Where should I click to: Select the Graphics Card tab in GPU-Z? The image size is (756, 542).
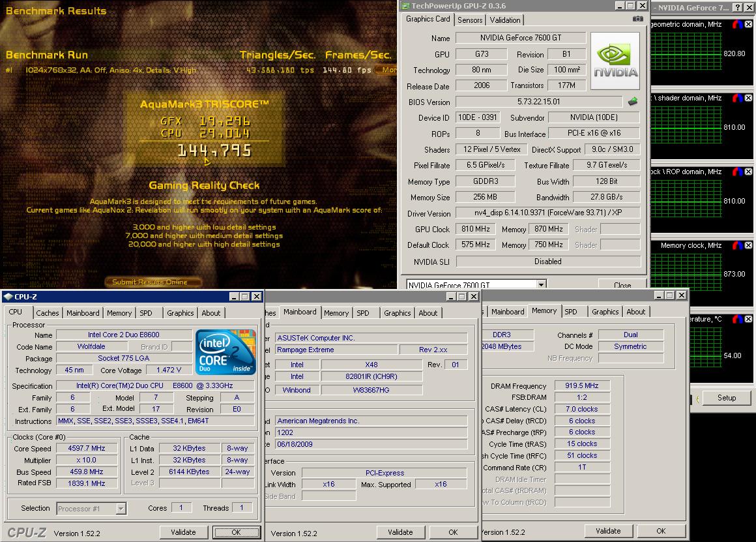pyautogui.click(x=428, y=19)
